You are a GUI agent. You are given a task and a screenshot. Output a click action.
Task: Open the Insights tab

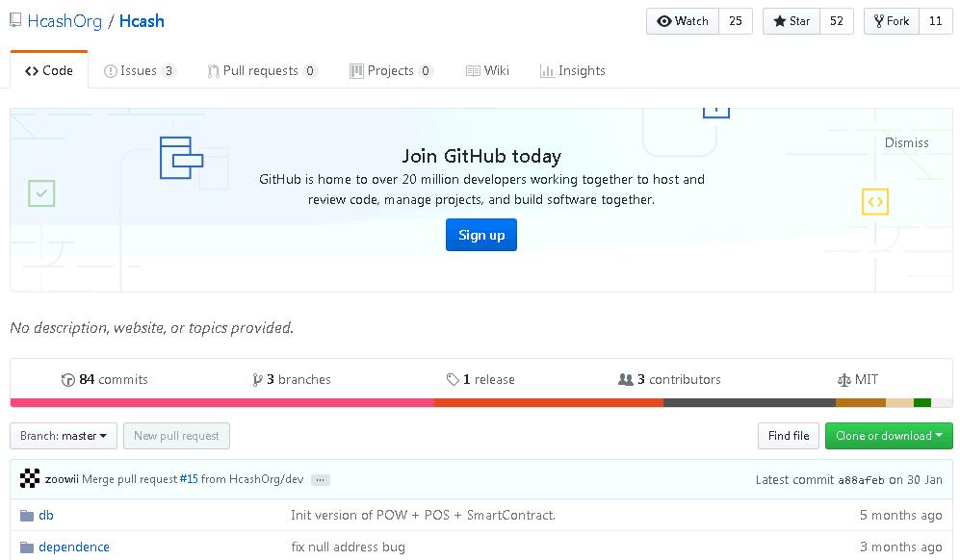573,70
